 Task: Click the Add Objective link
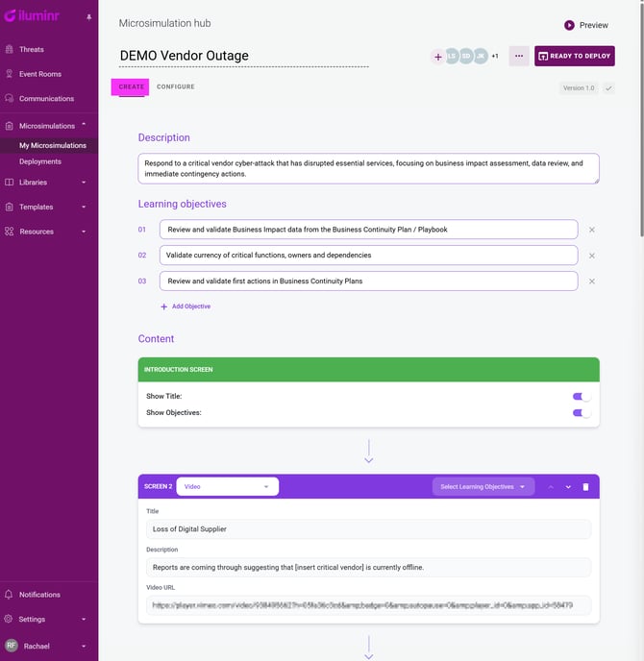click(x=186, y=306)
